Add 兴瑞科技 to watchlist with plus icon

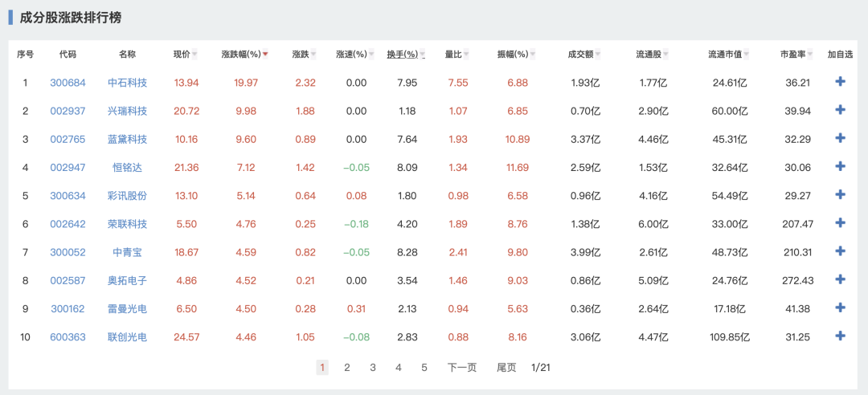(x=841, y=110)
